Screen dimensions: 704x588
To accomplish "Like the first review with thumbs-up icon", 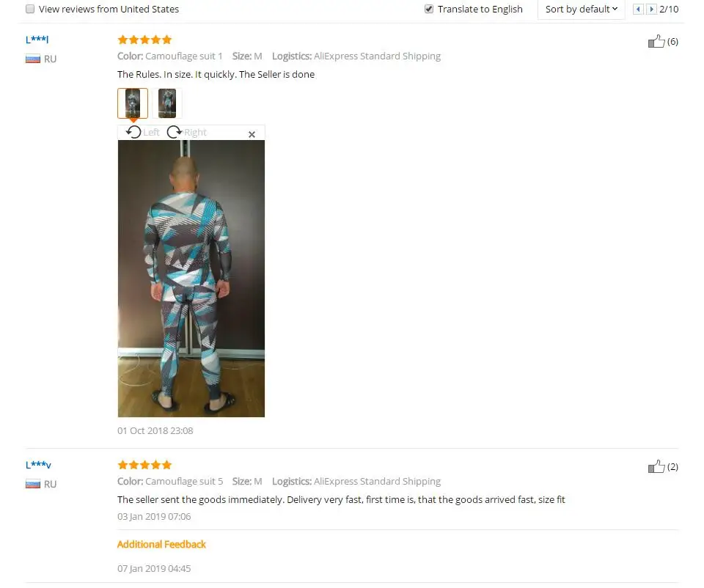I will [656, 41].
